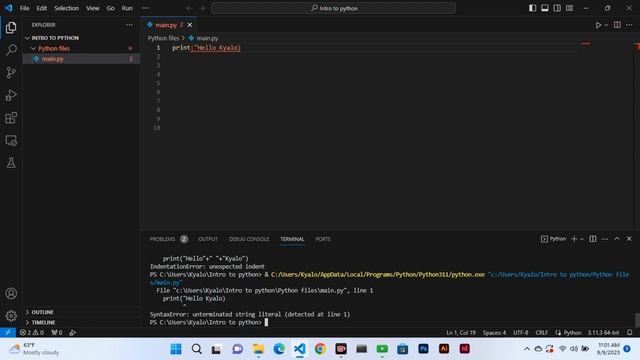Open the hidden menu items ellipsis in menu bar

[145, 8]
